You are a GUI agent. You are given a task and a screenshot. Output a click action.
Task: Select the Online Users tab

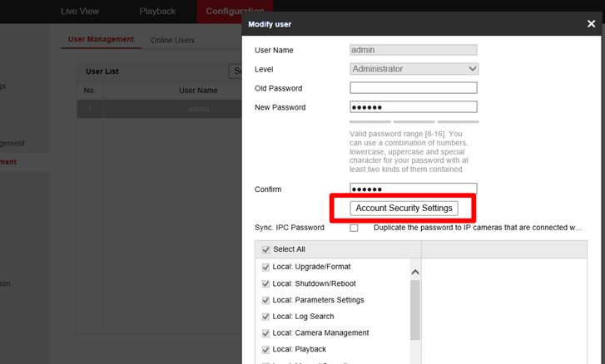point(172,40)
